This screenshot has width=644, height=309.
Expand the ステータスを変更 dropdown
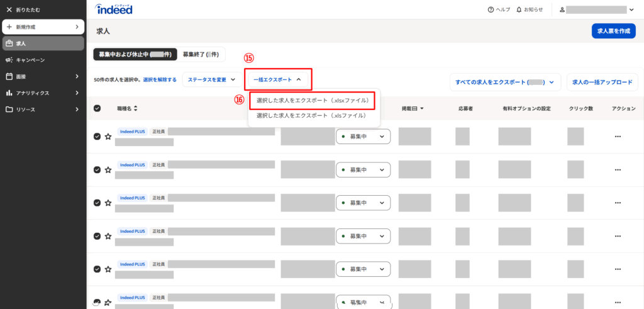(x=211, y=80)
